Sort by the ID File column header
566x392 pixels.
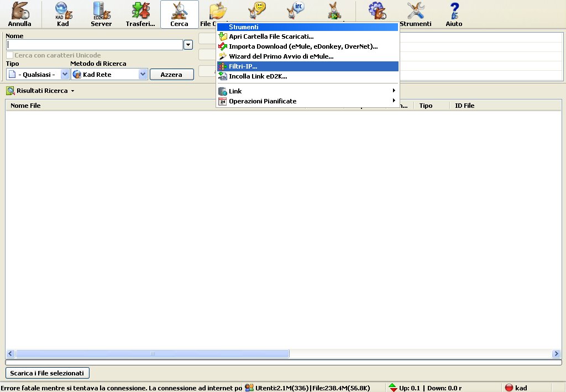464,106
